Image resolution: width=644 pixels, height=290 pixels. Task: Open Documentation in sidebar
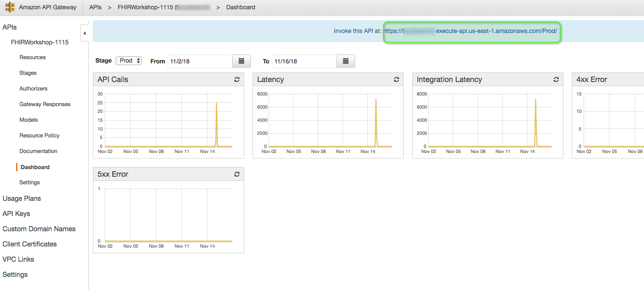(38, 151)
